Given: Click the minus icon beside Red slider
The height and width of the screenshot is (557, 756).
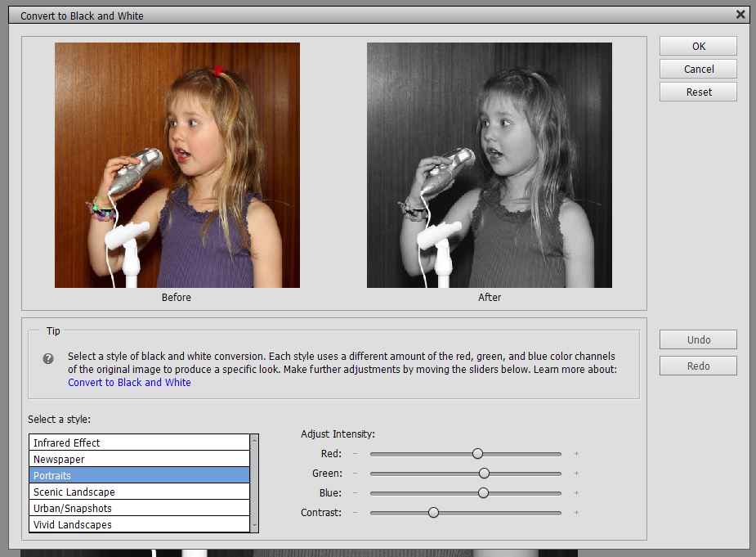Looking at the screenshot, I should click(355, 453).
